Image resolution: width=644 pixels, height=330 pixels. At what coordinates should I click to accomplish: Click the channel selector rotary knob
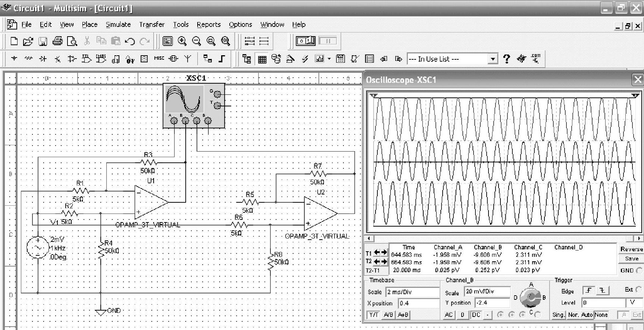[x=530, y=297]
